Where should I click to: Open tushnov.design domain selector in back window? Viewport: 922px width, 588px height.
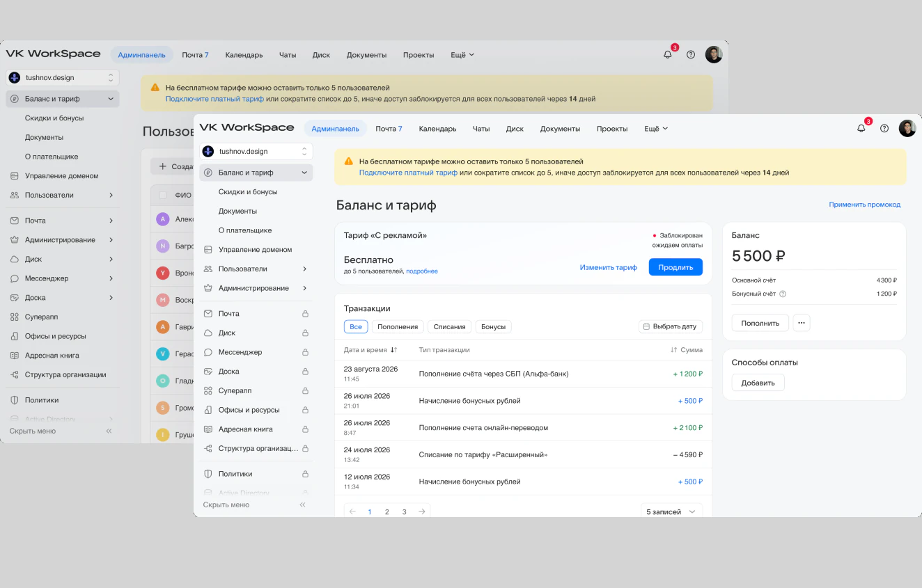tap(63, 77)
